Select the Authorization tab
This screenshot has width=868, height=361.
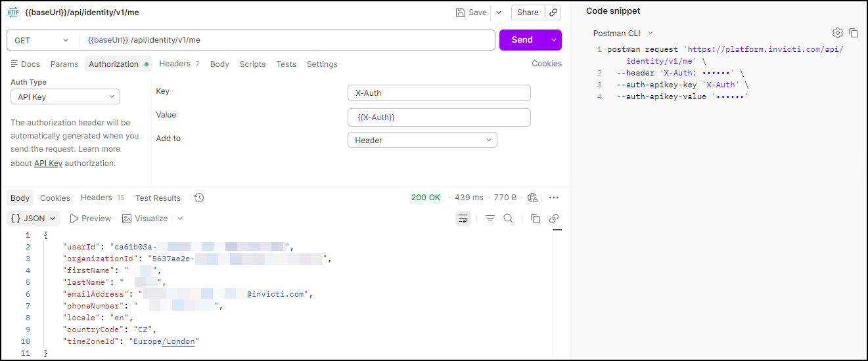pyautogui.click(x=118, y=64)
